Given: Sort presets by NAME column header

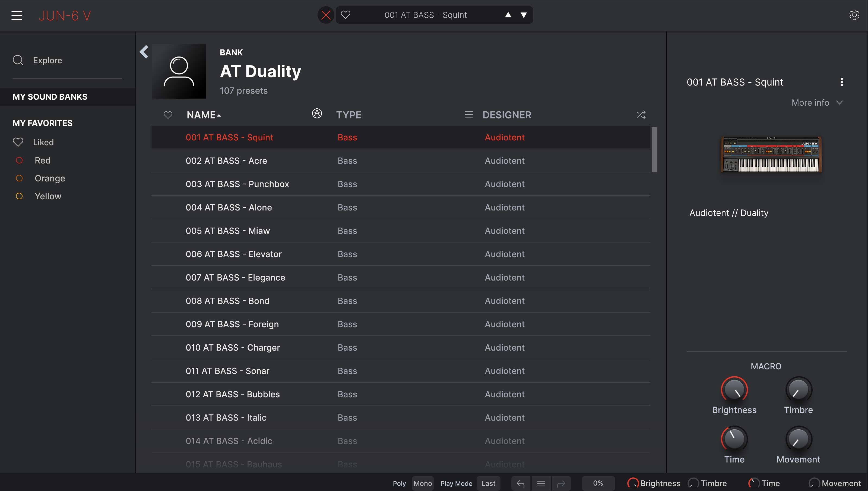Looking at the screenshot, I should pos(201,115).
